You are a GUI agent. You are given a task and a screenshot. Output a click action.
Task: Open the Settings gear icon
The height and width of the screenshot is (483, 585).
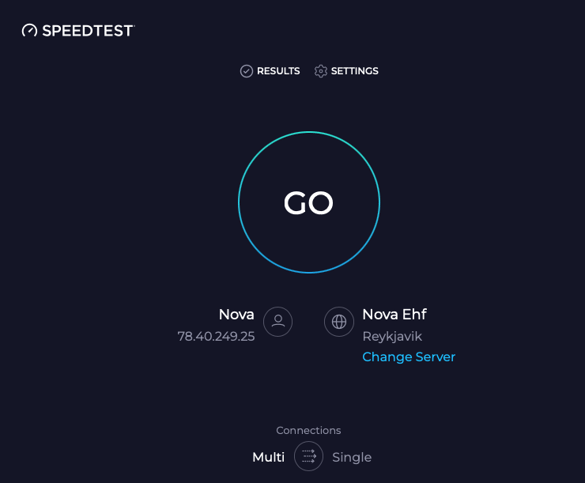point(320,71)
